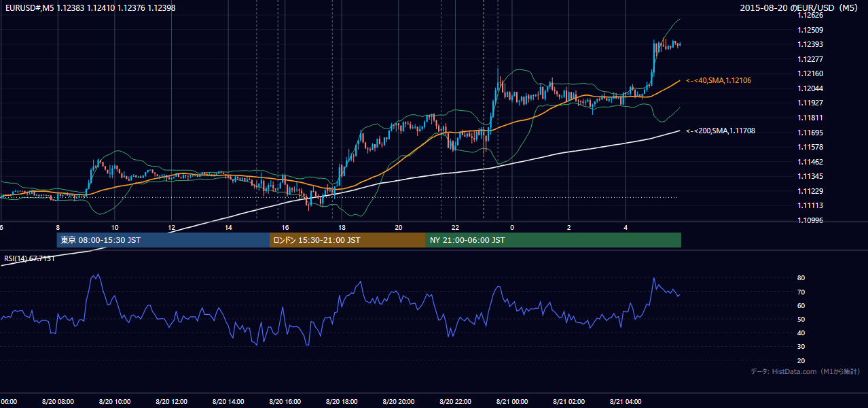
Task: Click price axis label 1.11113
Action: pos(811,205)
